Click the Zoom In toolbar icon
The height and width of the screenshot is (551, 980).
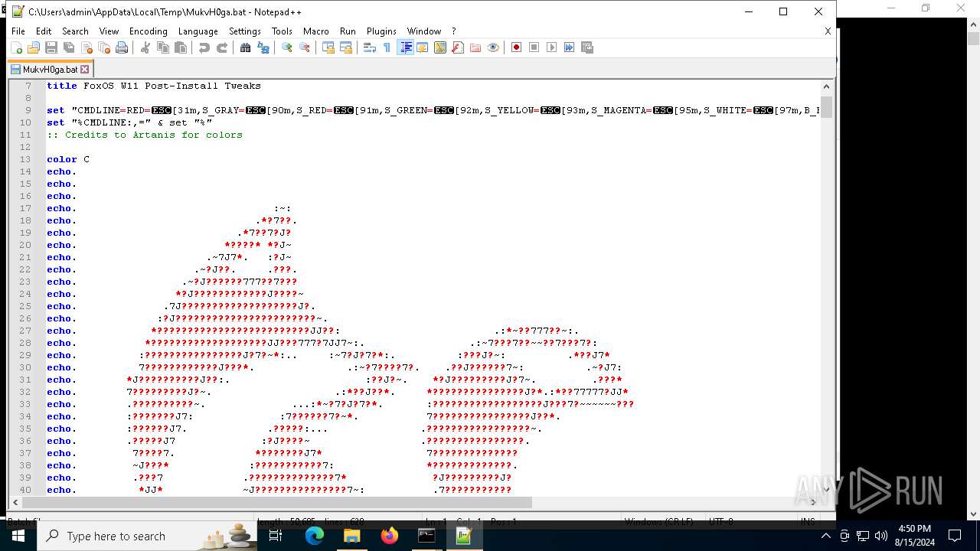click(x=287, y=47)
